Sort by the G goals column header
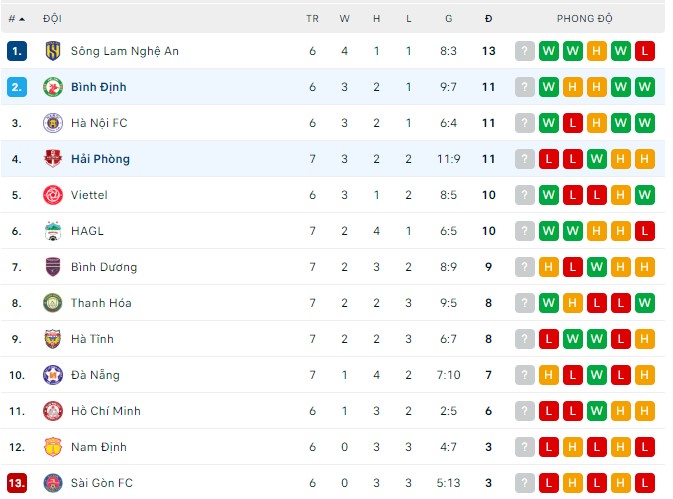This screenshot has height=499, width=673. (x=448, y=19)
